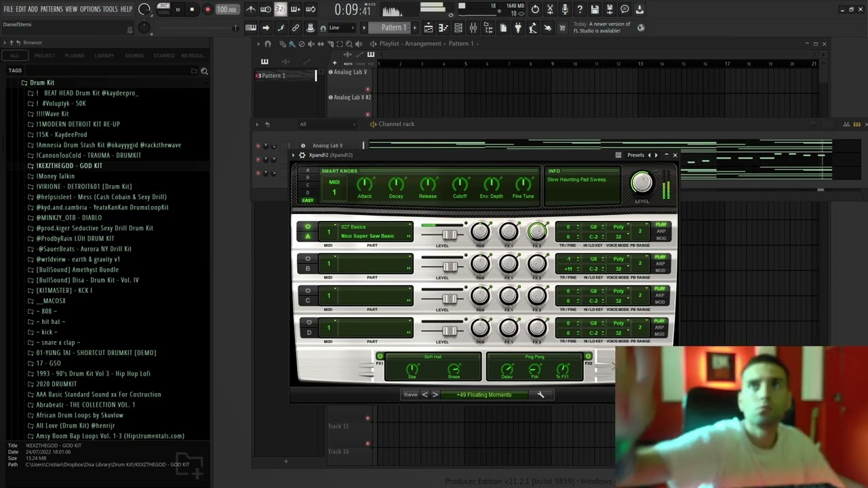
Task: Go to next preset with > button
Action: tap(435, 394)
